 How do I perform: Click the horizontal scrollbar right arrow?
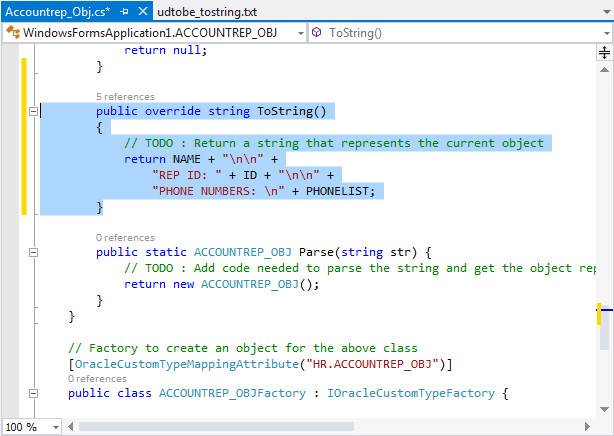click(x=587, y=426)
